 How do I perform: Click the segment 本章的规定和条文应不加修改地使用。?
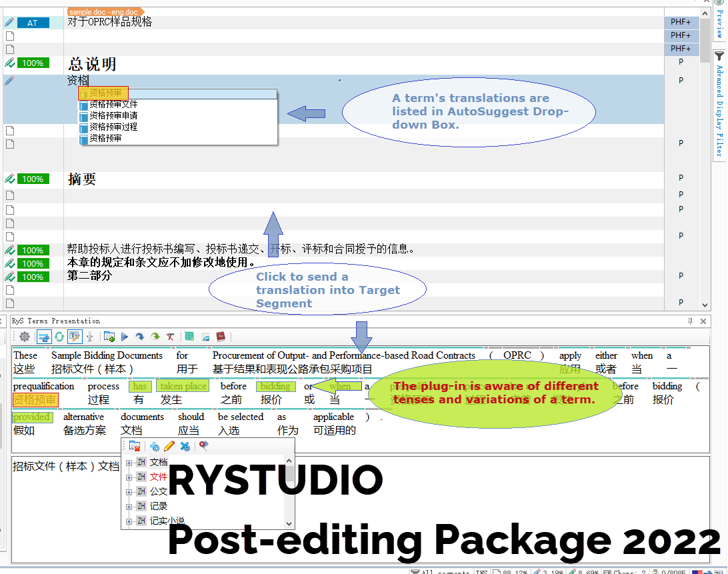click(161, 263)
